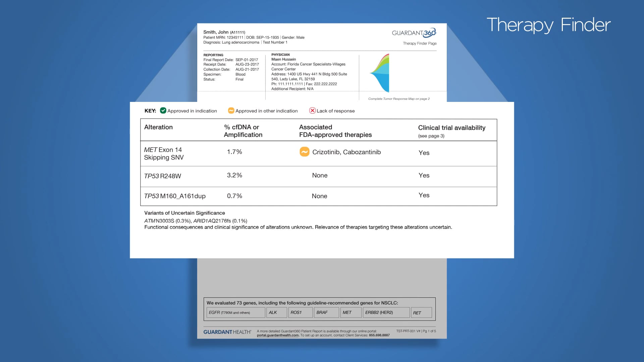Select the ERBB2 (HER2) gene box
The image size is (644, 362).
386,312
